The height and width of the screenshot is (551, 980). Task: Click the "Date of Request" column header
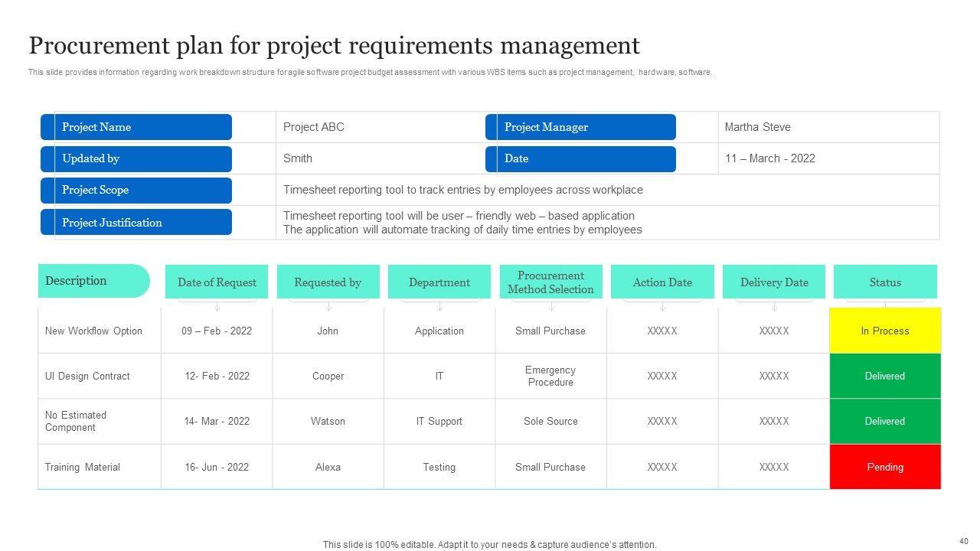(x=217, y=282)
